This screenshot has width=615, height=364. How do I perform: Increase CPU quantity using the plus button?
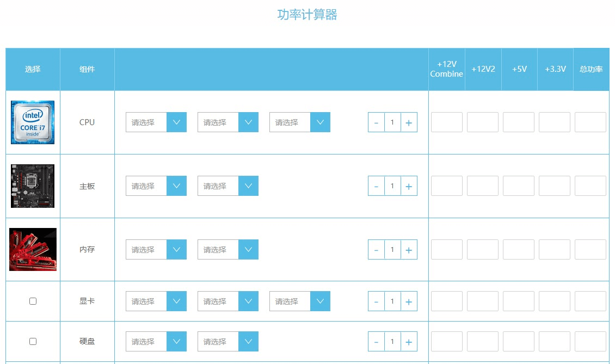pos(409,122)
